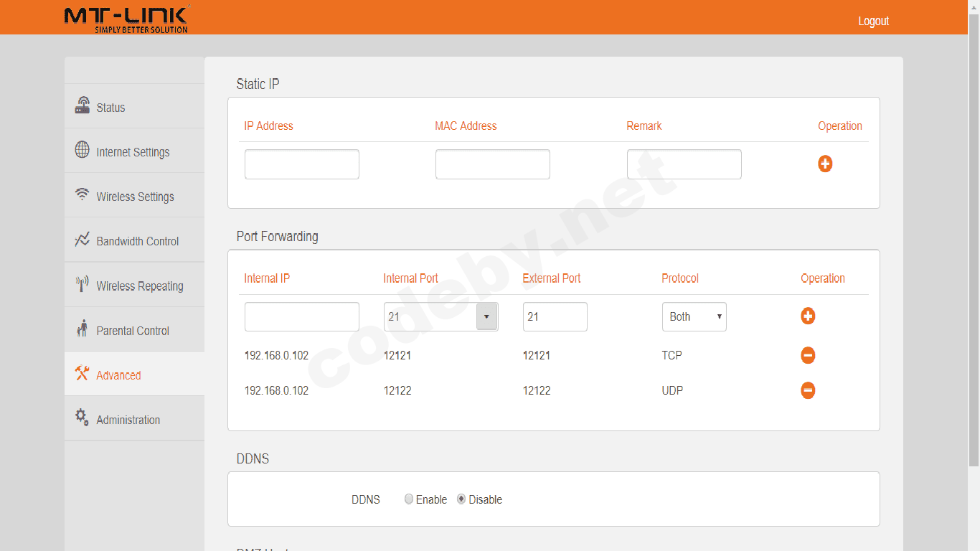Click the External Port input field
This screenshot has height=551, width=980.
(555, 316)
